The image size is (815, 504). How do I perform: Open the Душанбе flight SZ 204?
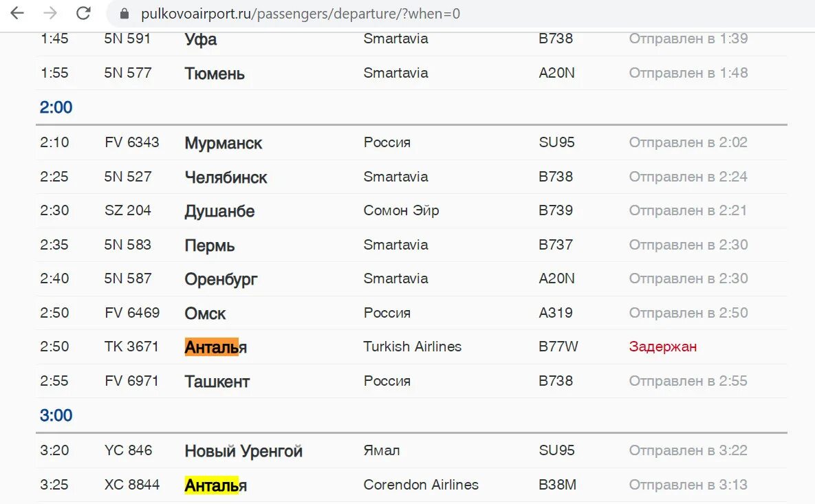(x=412, y=210)
